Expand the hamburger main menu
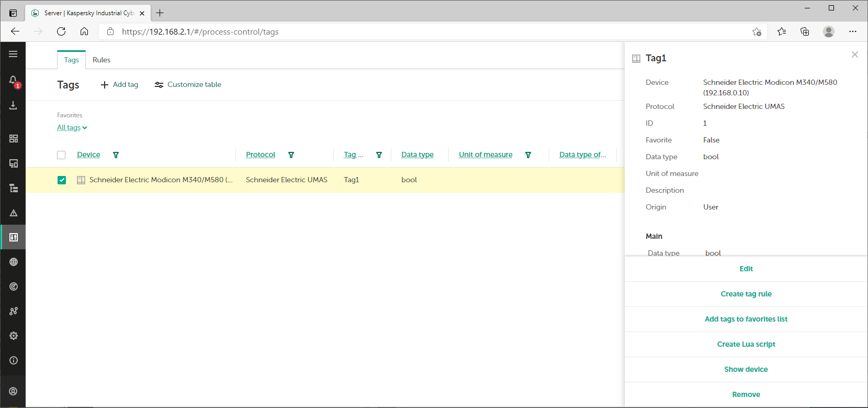Screen dimensions: 868x408 14,54
